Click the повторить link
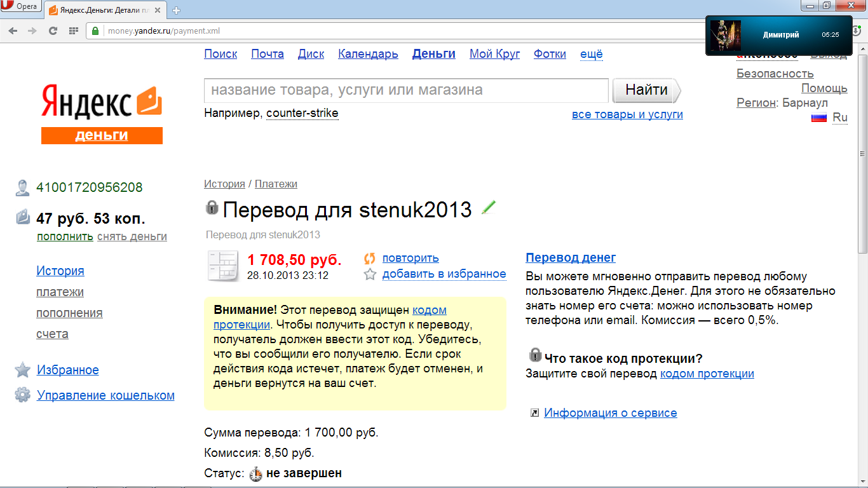The height and width of the screenshot is (488, 868). pos(410,258)
